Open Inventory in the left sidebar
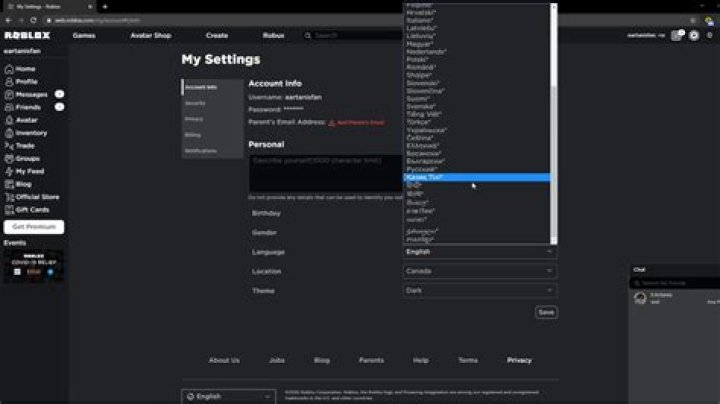This screenshot has width=720, height=404. point(26,133)
